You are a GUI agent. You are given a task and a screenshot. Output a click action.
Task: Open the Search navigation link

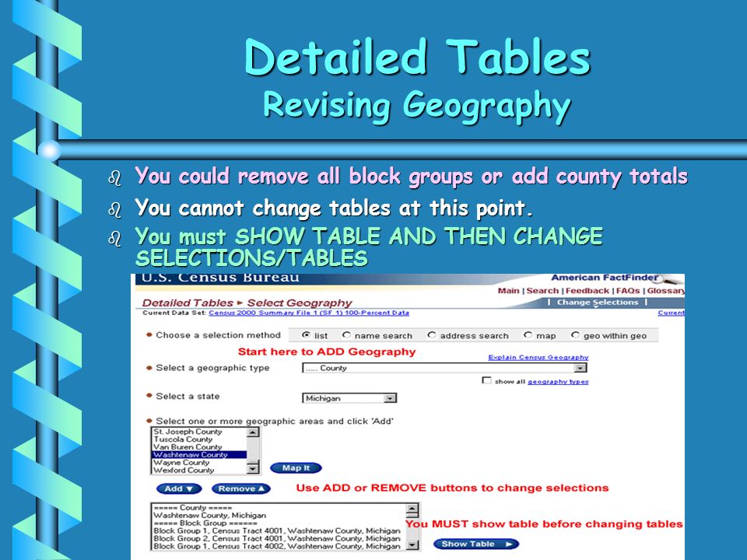point(542,290)
